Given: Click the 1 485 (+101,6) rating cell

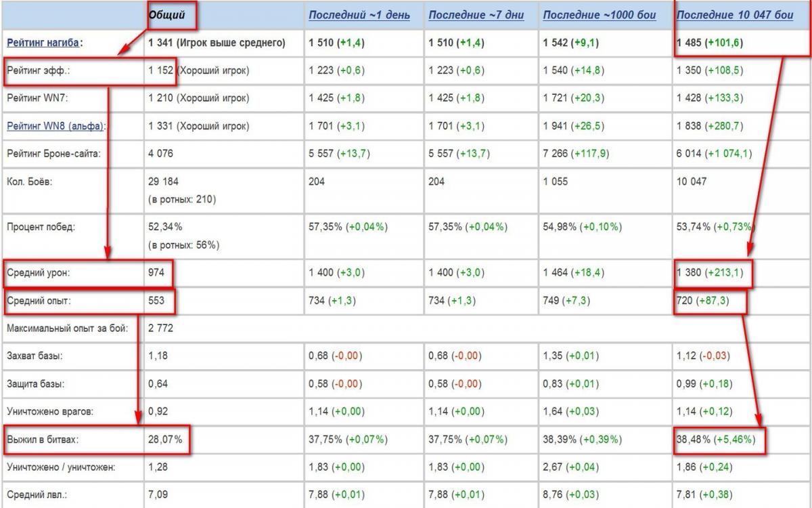Looking at the screenshot, I should [x=708, y=43].
